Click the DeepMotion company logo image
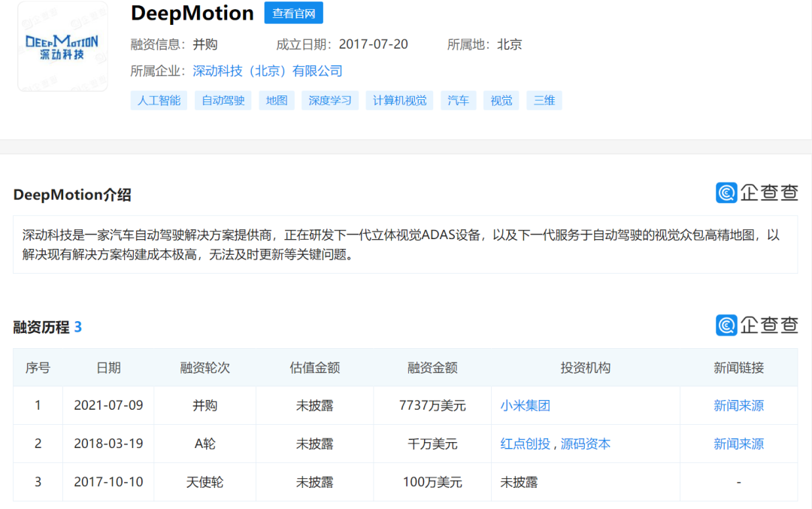The width and height of the screenshot is (812, 509). pos(62,45)
